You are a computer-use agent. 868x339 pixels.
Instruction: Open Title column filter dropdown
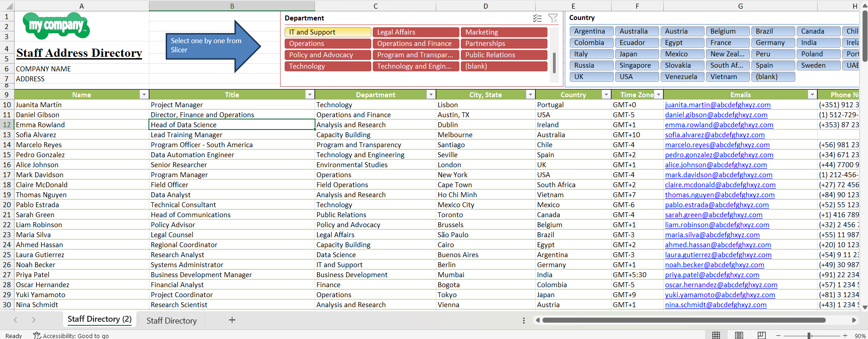coord(310,95)
